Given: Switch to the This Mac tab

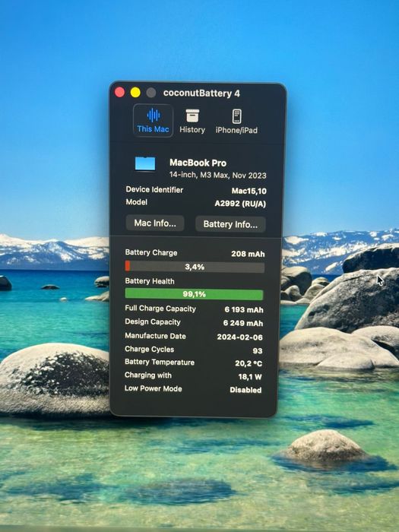Looking at the screenshot, I should coord(153,120).
